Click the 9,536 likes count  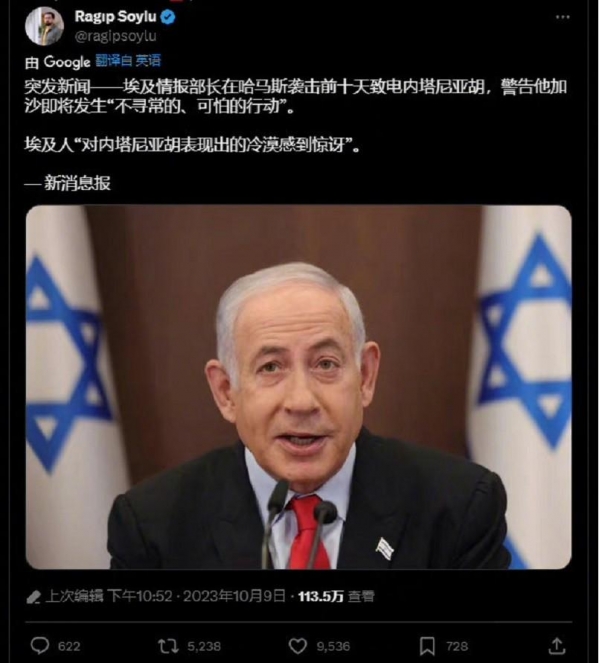pyautogui.click(x=333, y=646)
